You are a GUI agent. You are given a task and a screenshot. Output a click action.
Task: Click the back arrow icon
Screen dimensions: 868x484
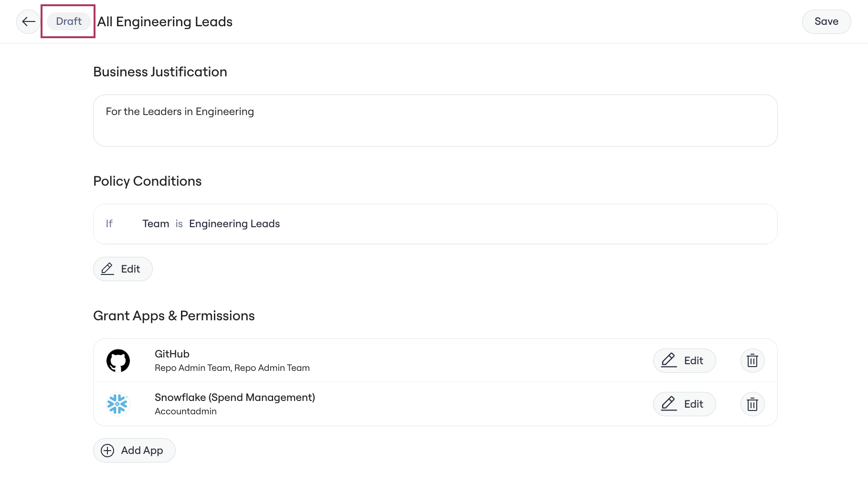[x=29, y=21]
